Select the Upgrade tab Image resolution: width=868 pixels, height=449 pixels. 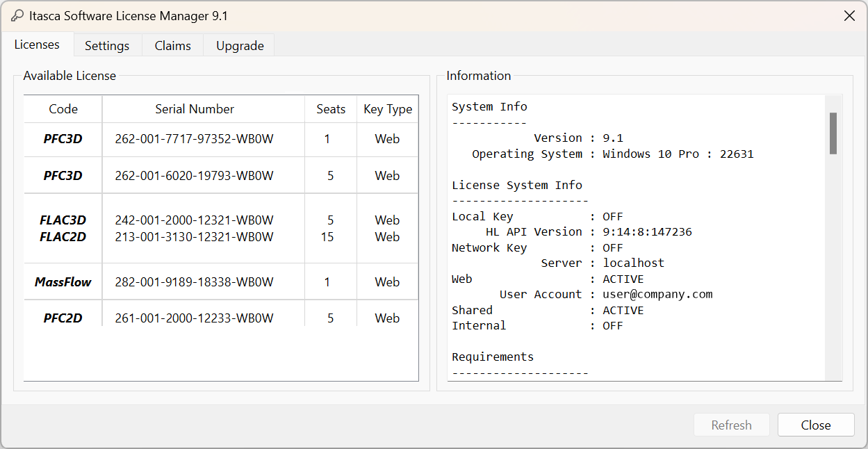240,46
